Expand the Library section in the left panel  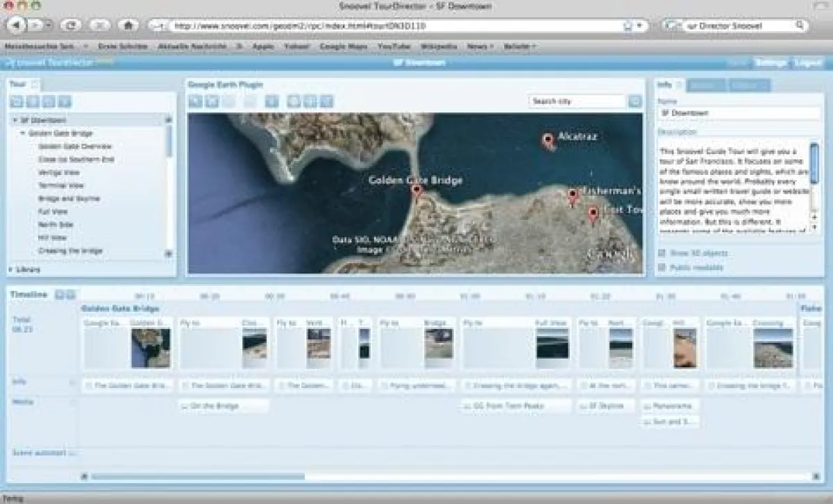click(x=10, y=268)
